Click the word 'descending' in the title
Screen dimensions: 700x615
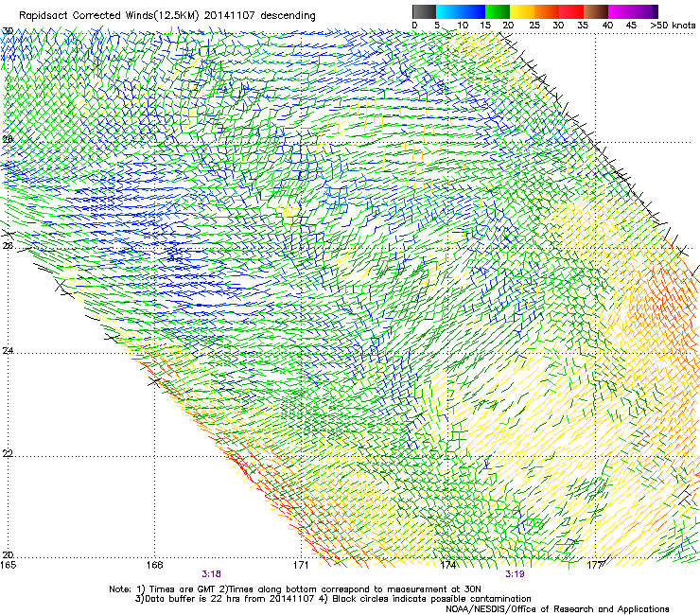pyautogui.click(x=288, y=16)
